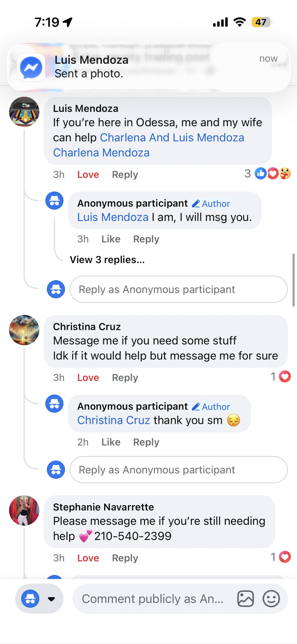View reaction icons on Luis Mendoza's comment
Image resolution: width=297 pixels, height=644 pixels.
click(272, 174)
